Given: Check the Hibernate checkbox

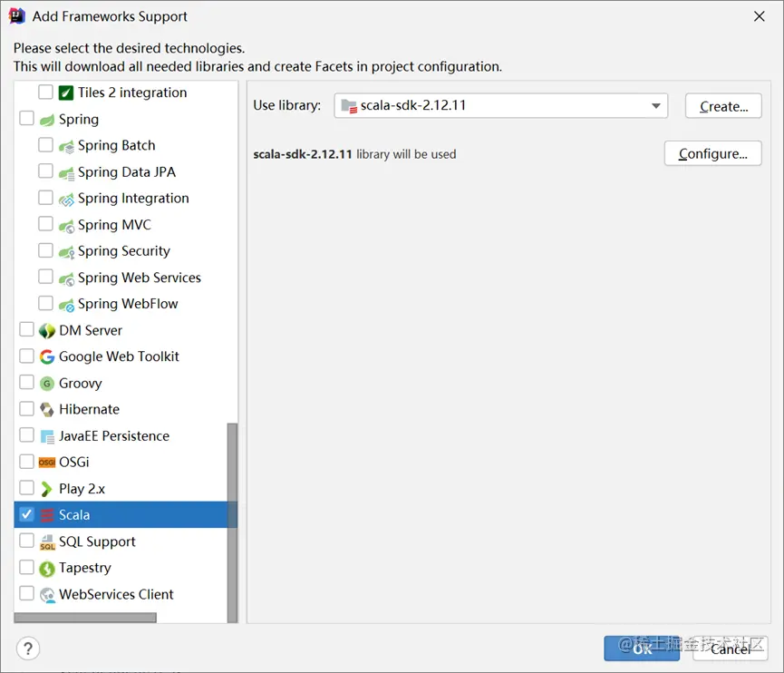Looking at the screenshot, I should [x=26, y=408].
